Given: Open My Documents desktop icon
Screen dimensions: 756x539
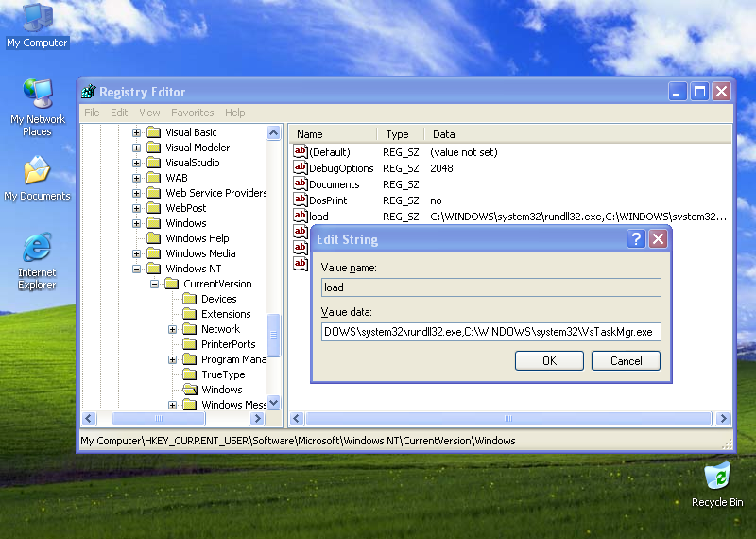Looking at the screenshot, I should pyautogui.click(x=38, y=178).
